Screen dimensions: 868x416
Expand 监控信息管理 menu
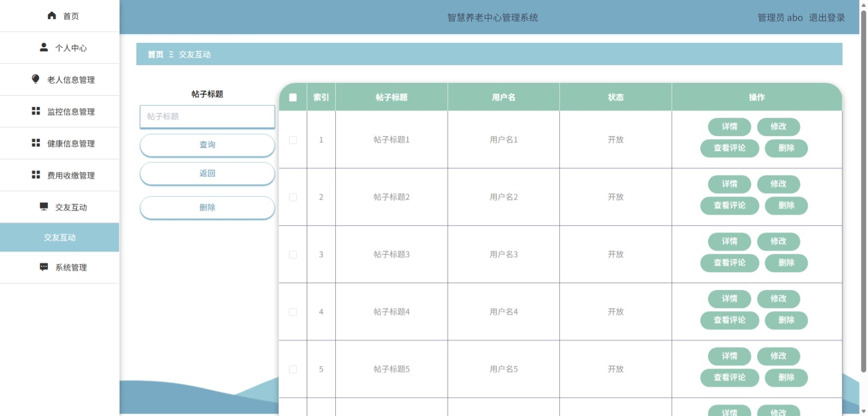point(60,111)
